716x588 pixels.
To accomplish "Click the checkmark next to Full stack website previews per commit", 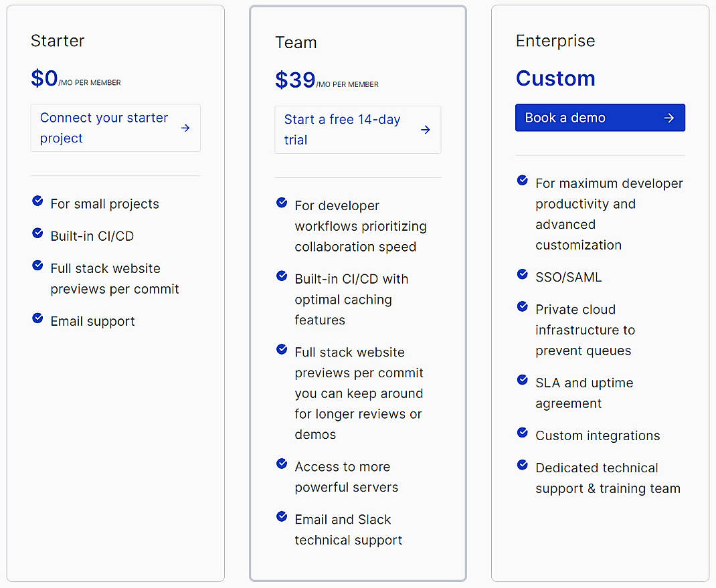I will point(37,265).
